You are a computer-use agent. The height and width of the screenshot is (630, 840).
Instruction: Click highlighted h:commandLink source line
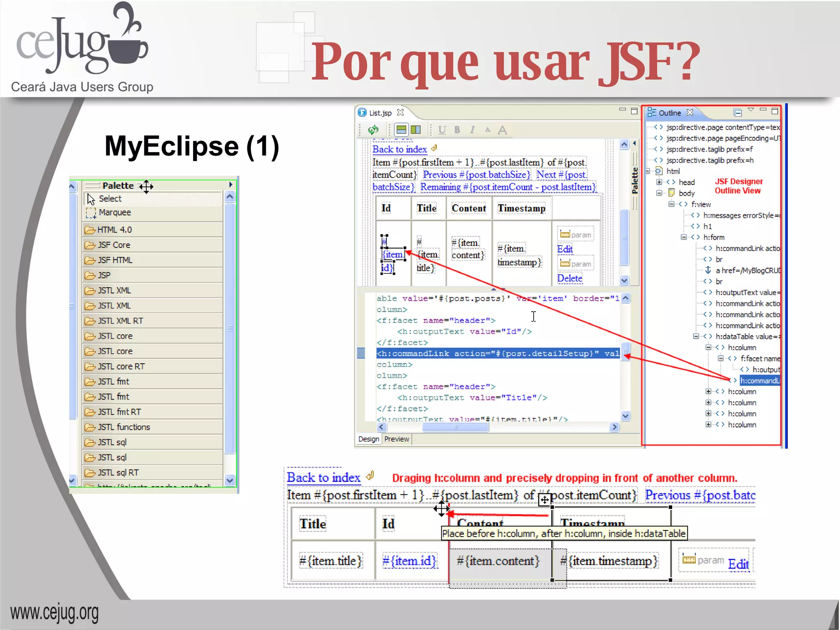pyautogui.click(x=498, y=354)
